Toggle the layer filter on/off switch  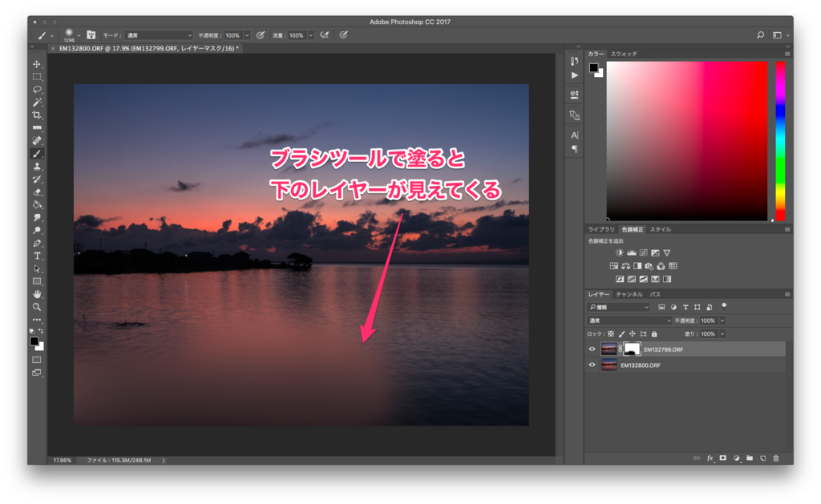[724, 306]
